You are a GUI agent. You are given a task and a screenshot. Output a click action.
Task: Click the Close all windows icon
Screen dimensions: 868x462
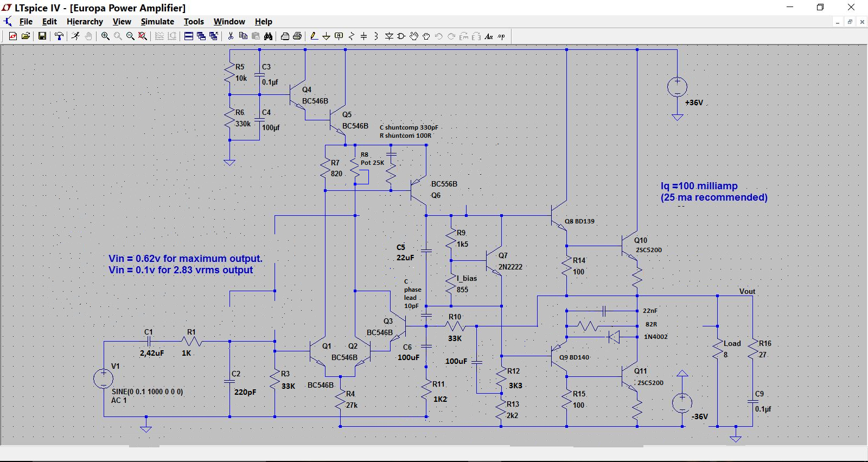(x=214, y=36)
